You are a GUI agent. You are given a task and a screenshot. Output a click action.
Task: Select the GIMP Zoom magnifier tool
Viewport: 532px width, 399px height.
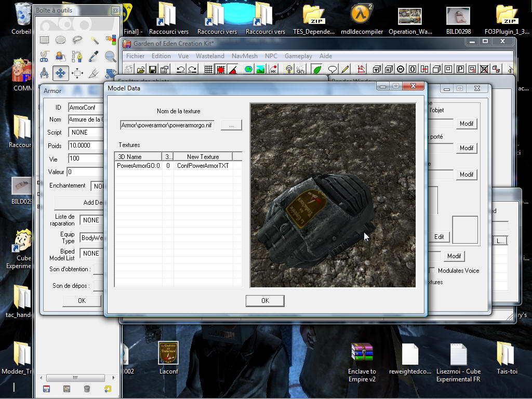(111, 56)
